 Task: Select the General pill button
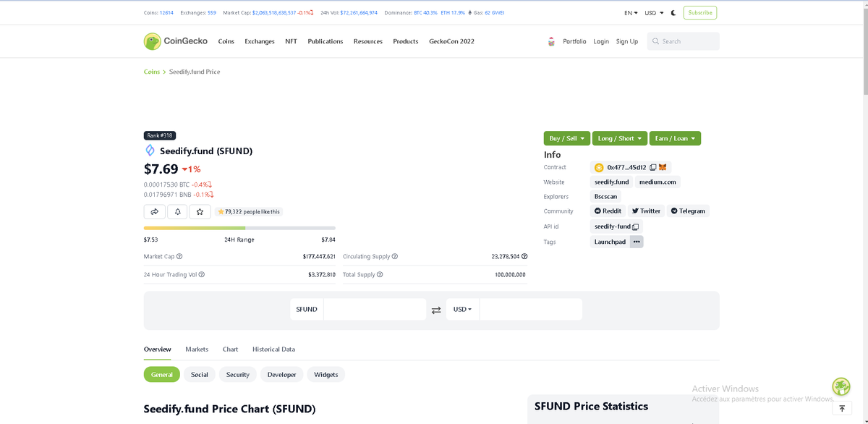pos(162,374)
